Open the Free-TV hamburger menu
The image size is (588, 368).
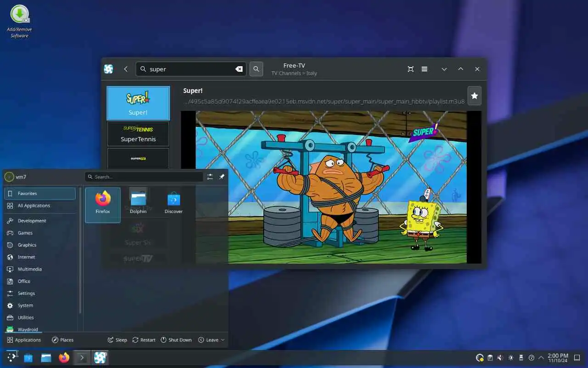pos(424,69)
